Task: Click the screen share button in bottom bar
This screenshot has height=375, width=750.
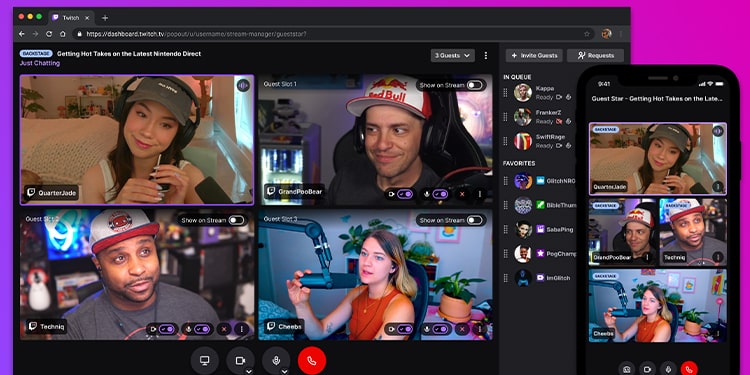Action: 205,361
